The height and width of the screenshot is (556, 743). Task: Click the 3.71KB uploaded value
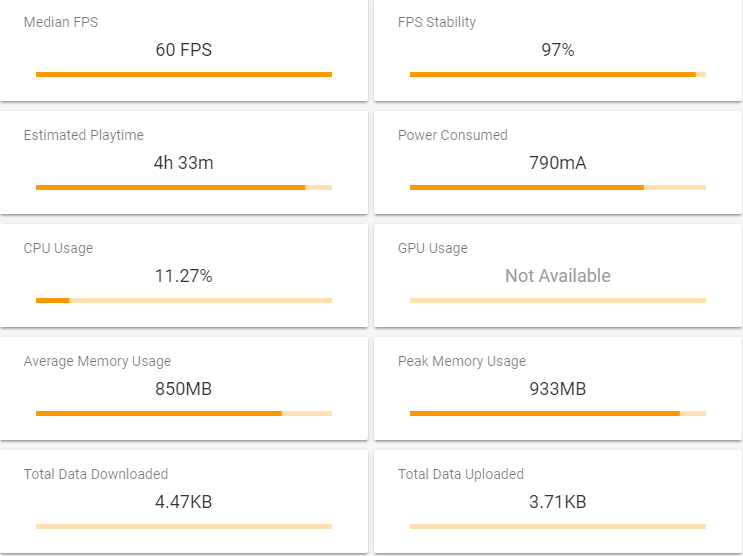[558, 502]
